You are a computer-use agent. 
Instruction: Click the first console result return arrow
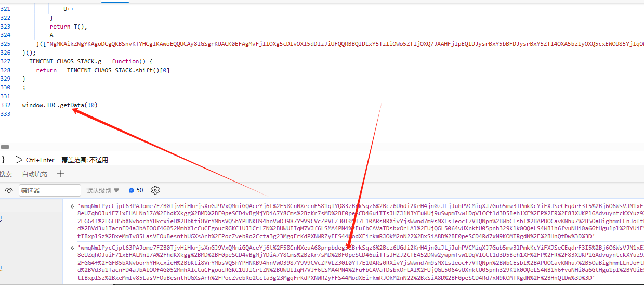pos(72,206)
